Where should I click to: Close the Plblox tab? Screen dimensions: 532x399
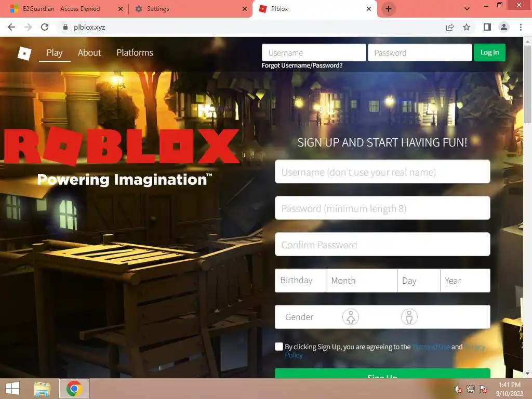coord(369,9)
